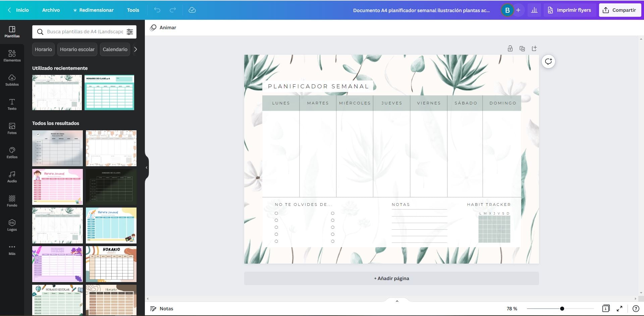644x316 pixels.
Task: Click the lock page icon above canvas
Action: click(x=510, y=49)
